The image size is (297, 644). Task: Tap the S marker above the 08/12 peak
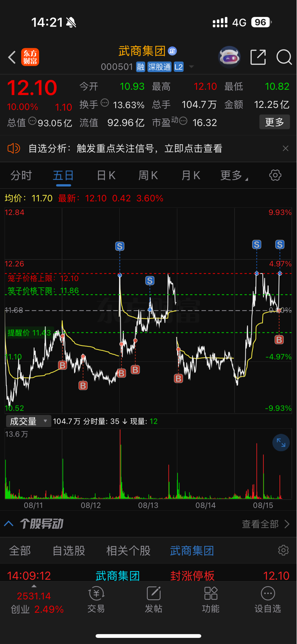tap(120, 246)
